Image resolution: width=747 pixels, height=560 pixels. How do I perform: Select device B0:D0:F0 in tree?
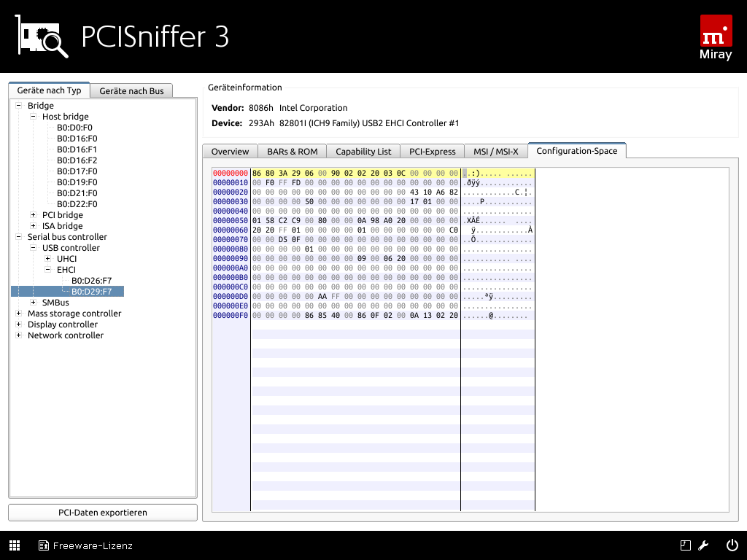click(x=75, y=128)
